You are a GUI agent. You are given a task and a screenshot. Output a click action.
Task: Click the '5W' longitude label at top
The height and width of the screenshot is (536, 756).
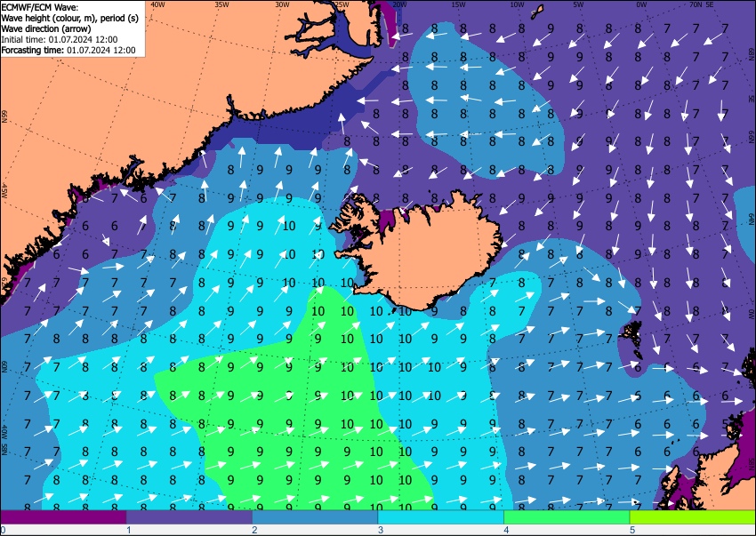(579, 4)
